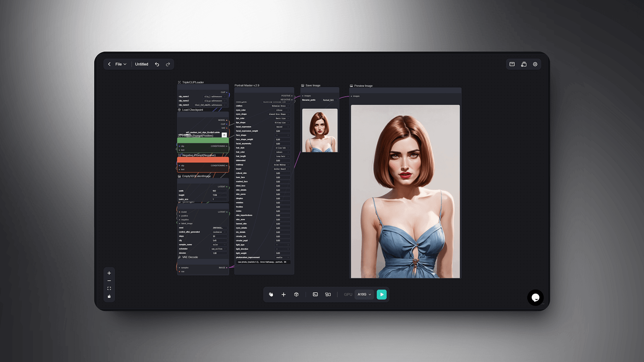The height and width of the screenshot is (362, 644).
Task: Open the panel layout icon at top right
Action: coord(512,64)
